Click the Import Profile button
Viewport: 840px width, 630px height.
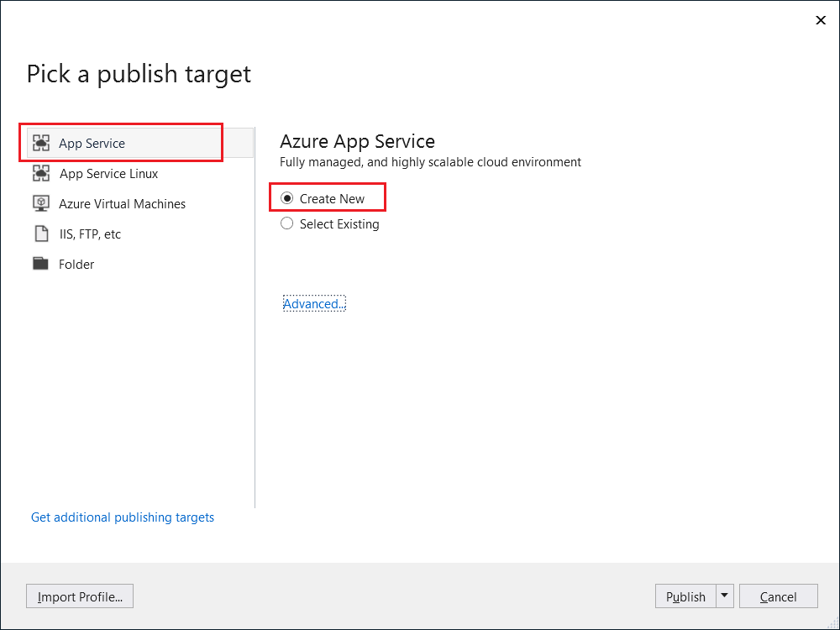(x=80, y=596)
